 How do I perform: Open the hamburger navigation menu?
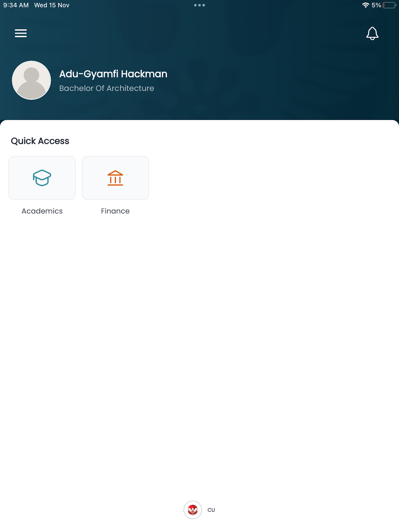click(x=21, y=33)
